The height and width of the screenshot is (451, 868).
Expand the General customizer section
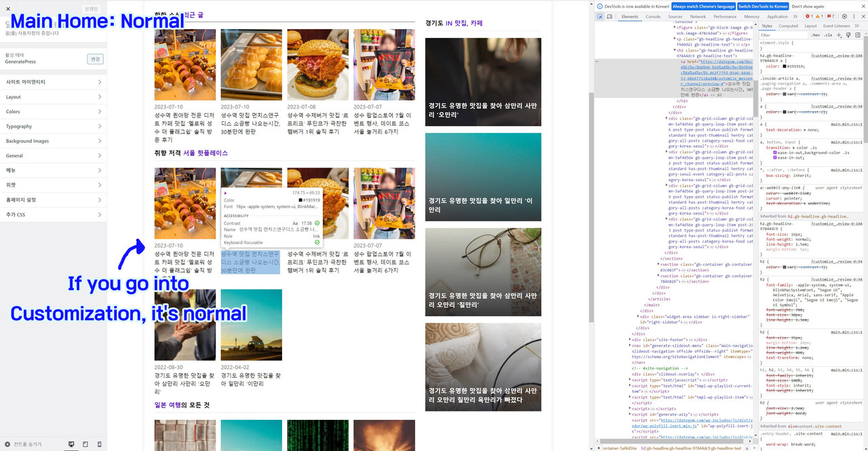pyautogui.click(x=53, y=156)
